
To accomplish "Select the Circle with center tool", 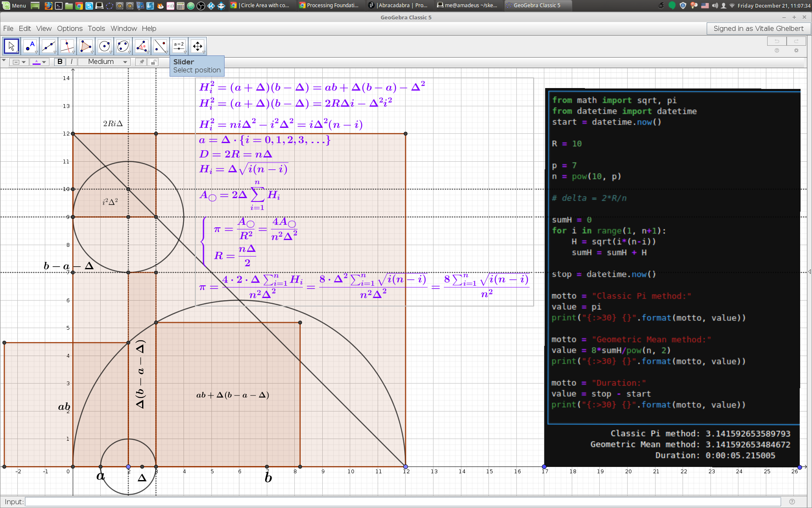I will click(104, 46).
